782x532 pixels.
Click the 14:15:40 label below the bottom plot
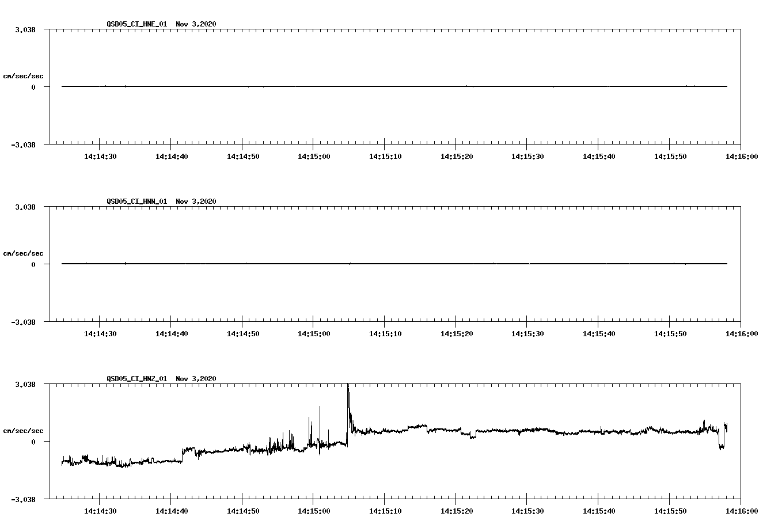[600, 511]
